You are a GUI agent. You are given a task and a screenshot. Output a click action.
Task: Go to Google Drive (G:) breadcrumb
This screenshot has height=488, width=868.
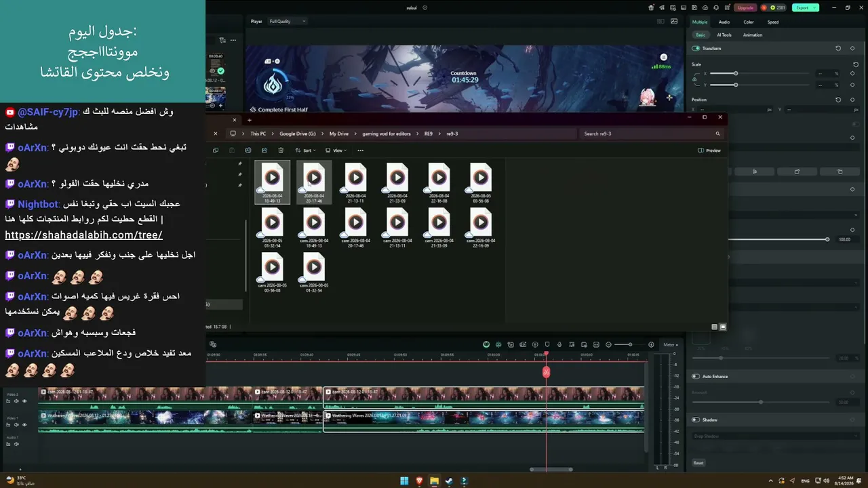[298, 134]
